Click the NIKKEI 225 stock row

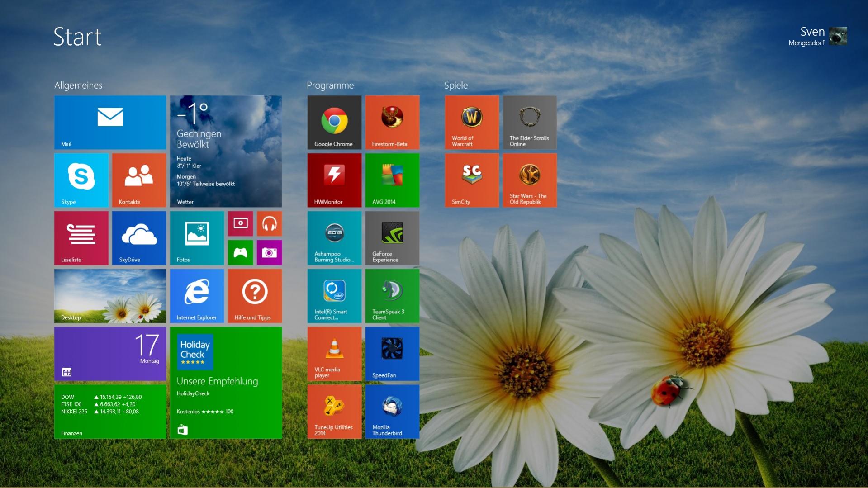click(100, 412)
